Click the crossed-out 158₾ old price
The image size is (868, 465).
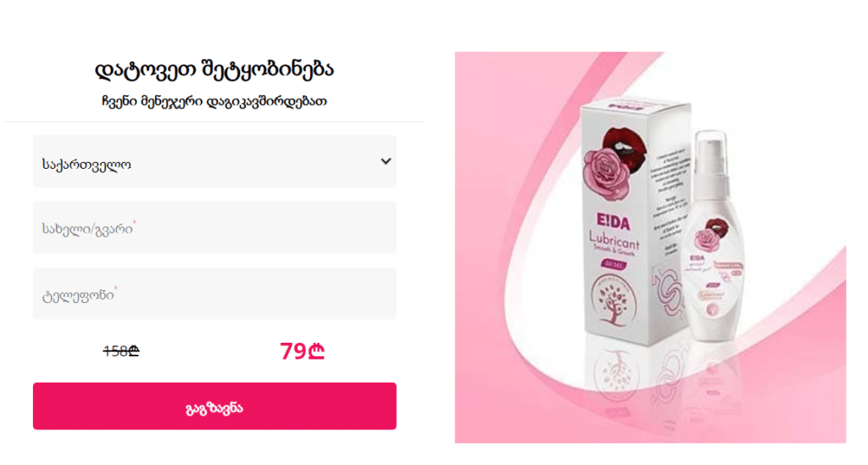pos(121,350)
